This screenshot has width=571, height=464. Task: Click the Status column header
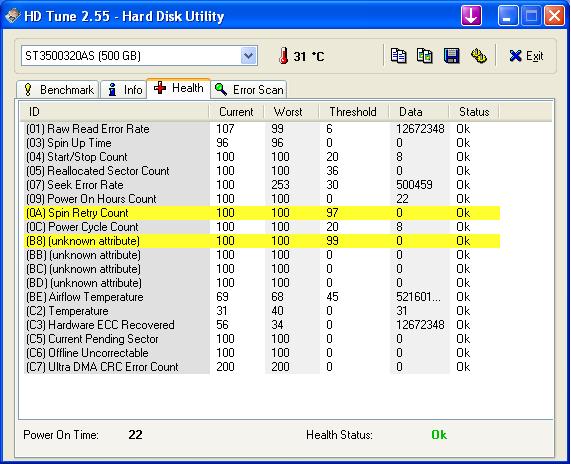pos(474,112)
